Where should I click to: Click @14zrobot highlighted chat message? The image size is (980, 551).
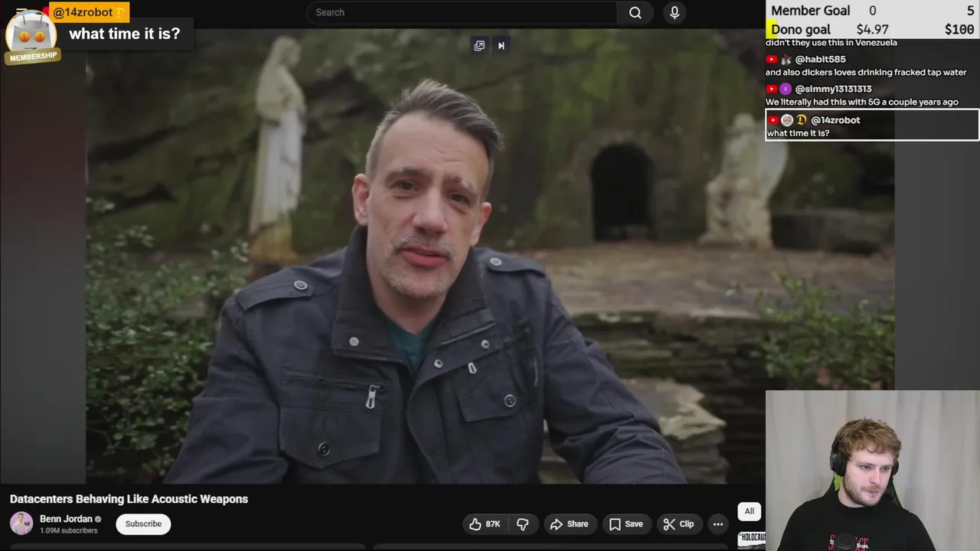[872, 126]
